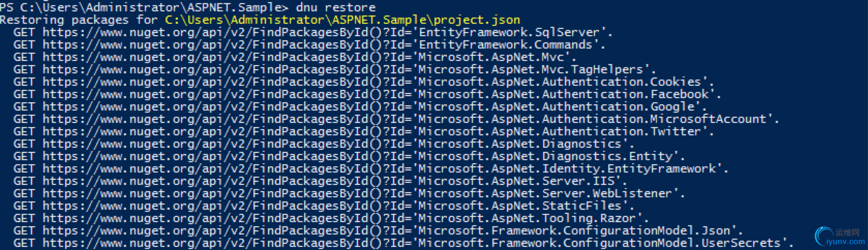Open the iyunv.com watermark link

point(845,241)
